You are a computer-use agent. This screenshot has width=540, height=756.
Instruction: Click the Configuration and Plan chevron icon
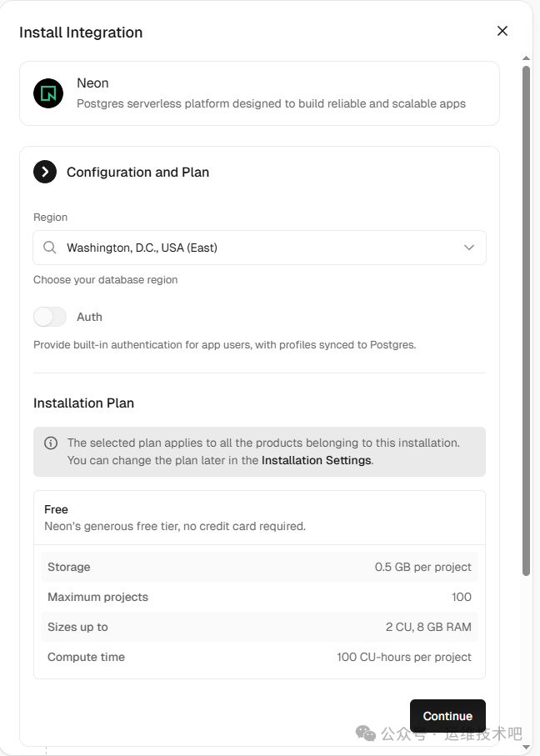[x=45, y=172]
